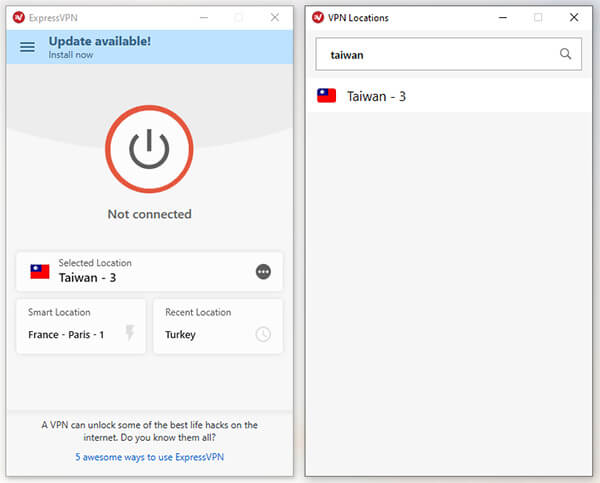Click the Taiwan flag in search results

pyautogui.click(x=326, y=96)
